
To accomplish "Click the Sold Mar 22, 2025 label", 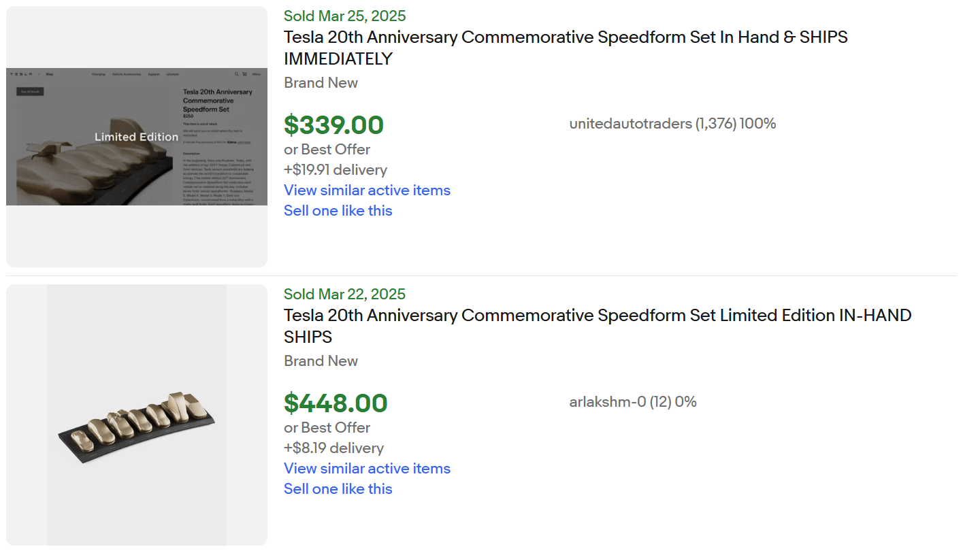I will (x=344, y=295).
